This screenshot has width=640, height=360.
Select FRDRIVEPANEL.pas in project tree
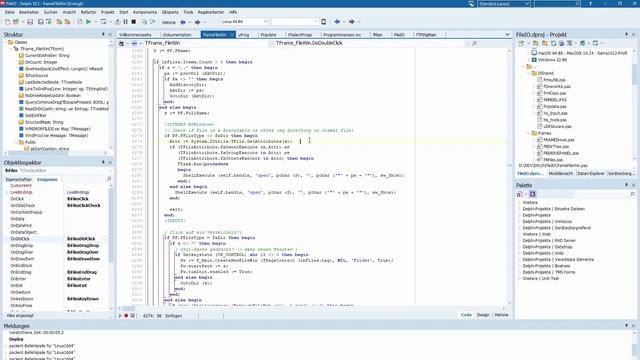point(561,153)
